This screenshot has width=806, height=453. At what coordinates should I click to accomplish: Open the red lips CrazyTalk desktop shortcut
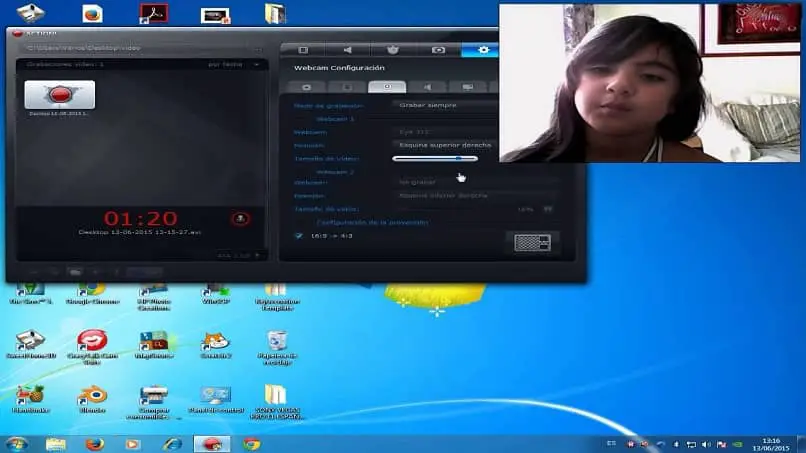coord(92,347)
